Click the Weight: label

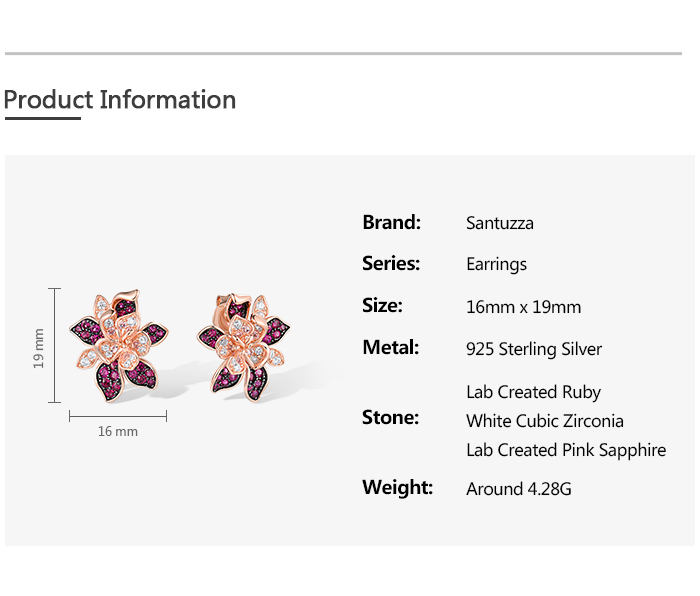point(397,488)
